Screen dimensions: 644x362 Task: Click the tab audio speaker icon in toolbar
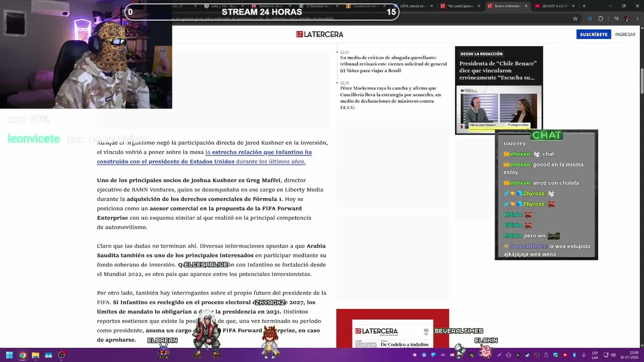pyautogui.click(x=590, y=19)
